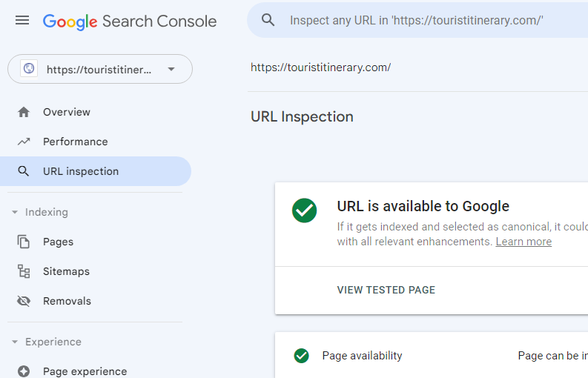Image resolution: width=588 pixels, height=378 pixels.
Task: Click the green check beside URL is available
Action: (304, 210)
